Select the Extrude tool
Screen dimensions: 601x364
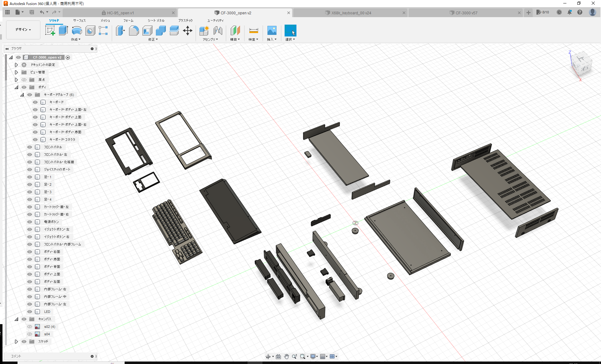63,31
